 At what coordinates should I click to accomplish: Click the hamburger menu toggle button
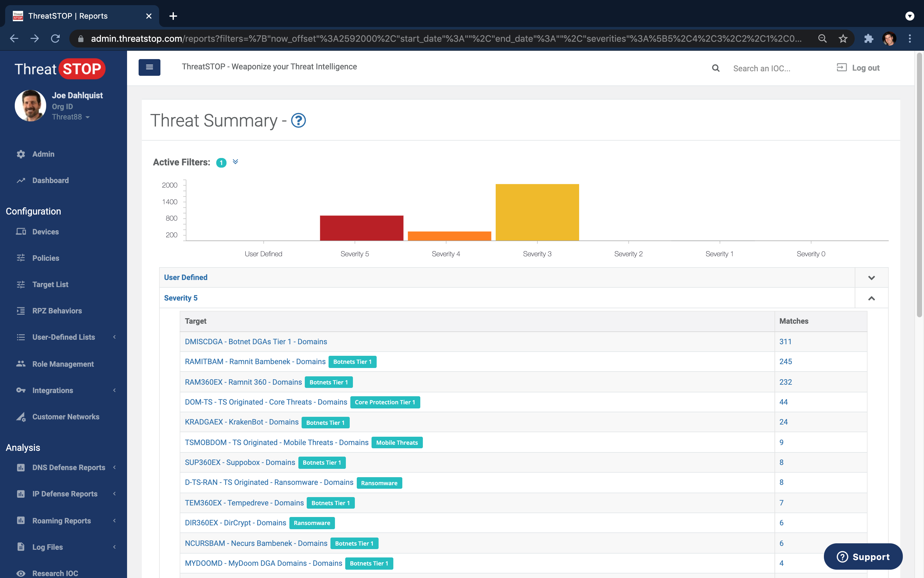[x=149, y=67]
